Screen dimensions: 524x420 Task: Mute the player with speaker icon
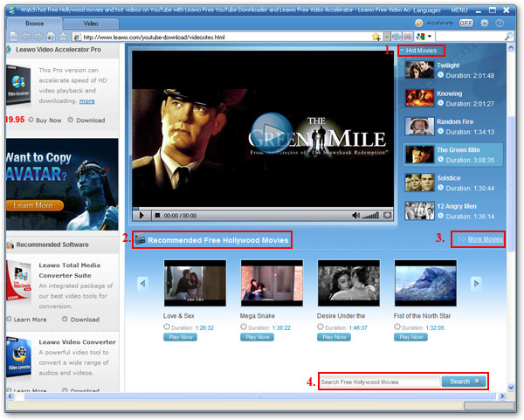tap(355, 216)
